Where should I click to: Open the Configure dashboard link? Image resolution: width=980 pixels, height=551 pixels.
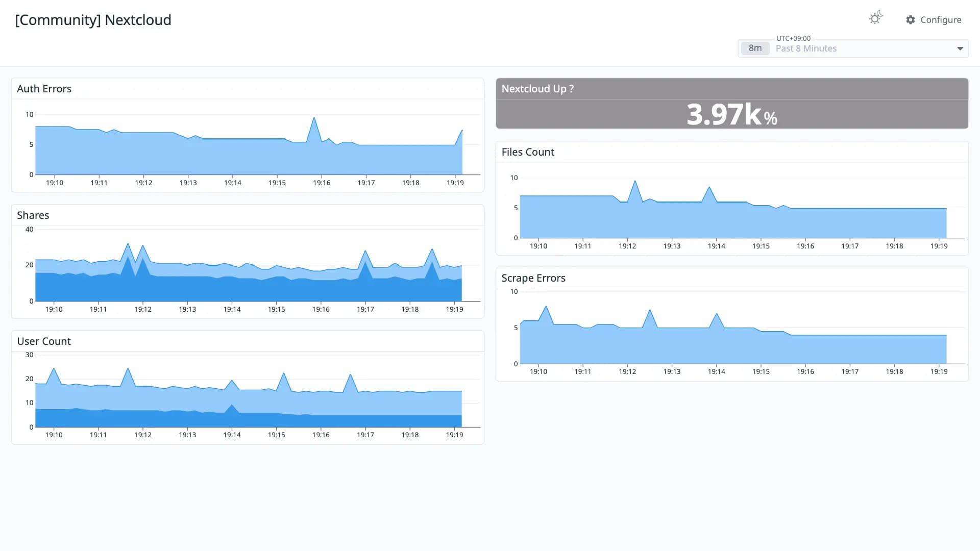[x=934, y=20]
